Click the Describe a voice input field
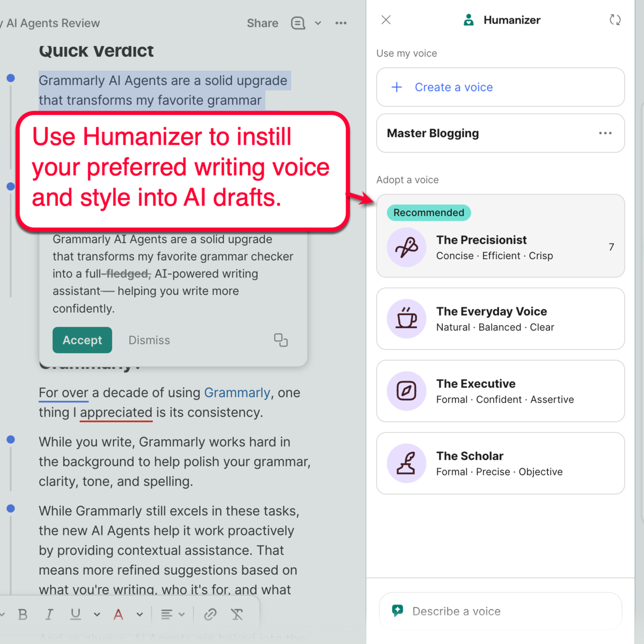 click(500, 611)
